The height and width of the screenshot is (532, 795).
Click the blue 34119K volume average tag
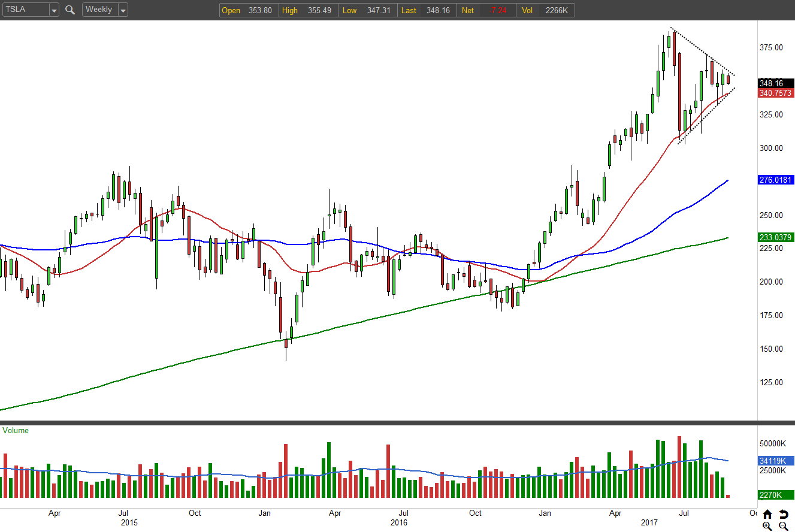(776, 461)
